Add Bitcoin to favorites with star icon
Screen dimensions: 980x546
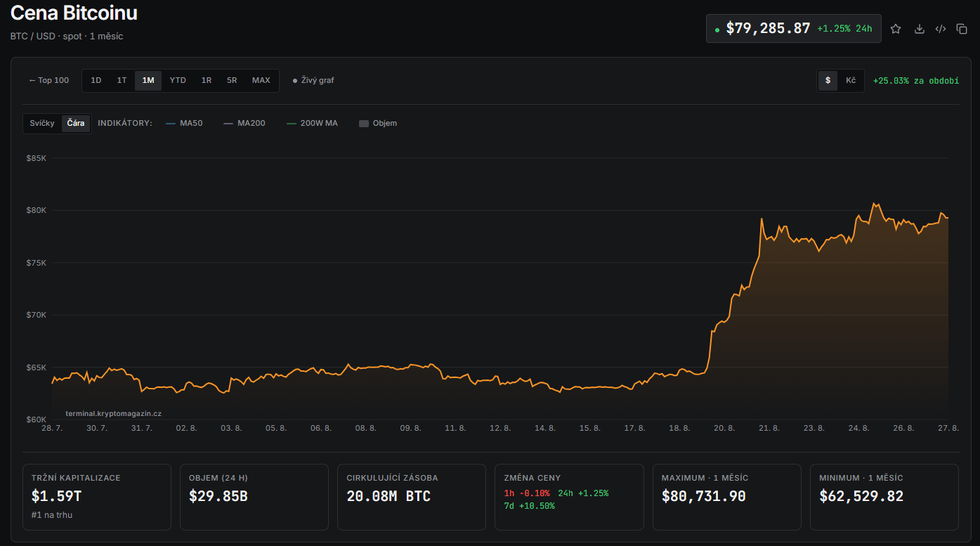(896, 29)
